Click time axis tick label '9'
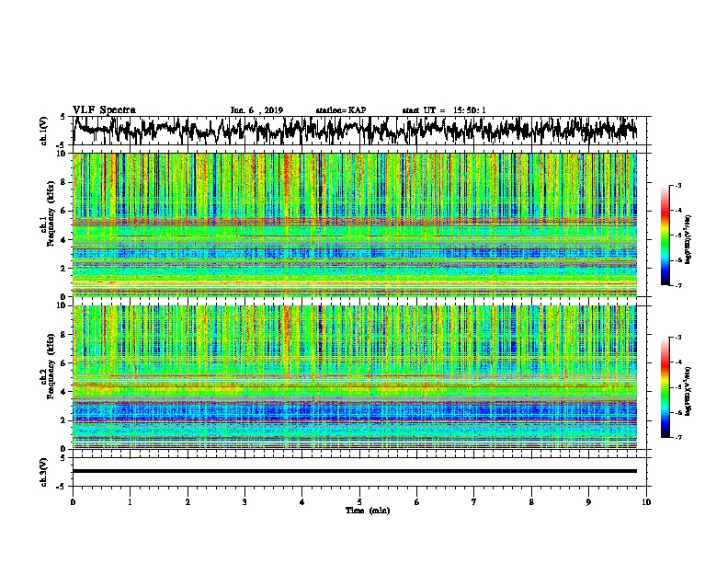 click(588, 502)
